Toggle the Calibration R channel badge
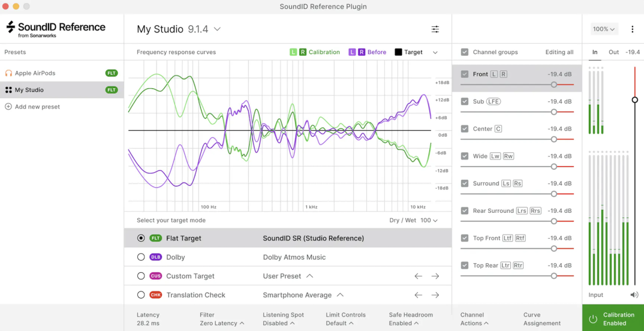Viewport: 644px width, 331px height. click(303, 52)
